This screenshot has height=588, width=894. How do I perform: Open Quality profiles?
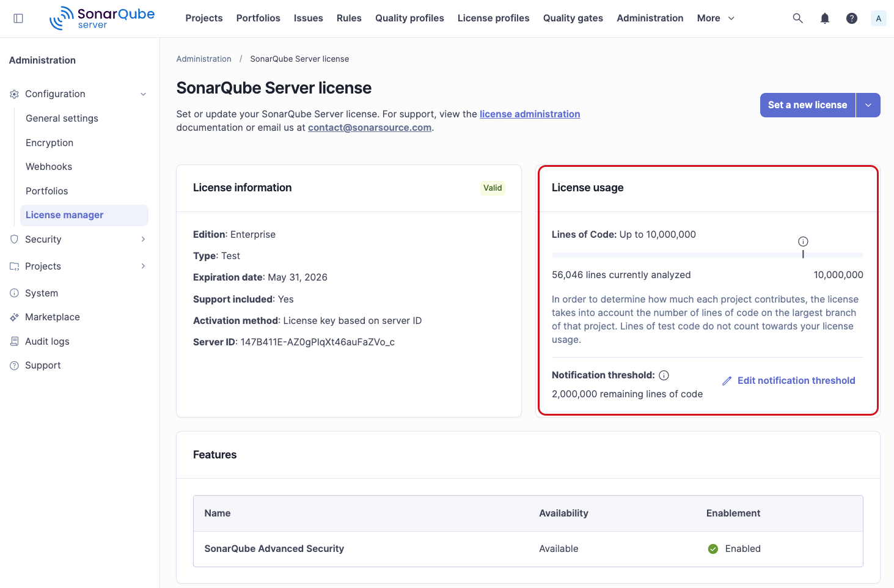[x=409, y=18]
